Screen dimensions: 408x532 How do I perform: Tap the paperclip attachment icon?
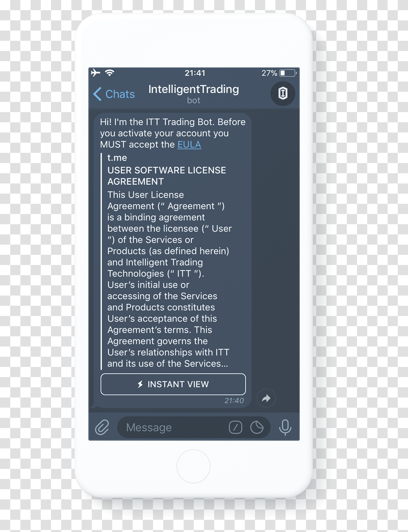pos(102,427)
